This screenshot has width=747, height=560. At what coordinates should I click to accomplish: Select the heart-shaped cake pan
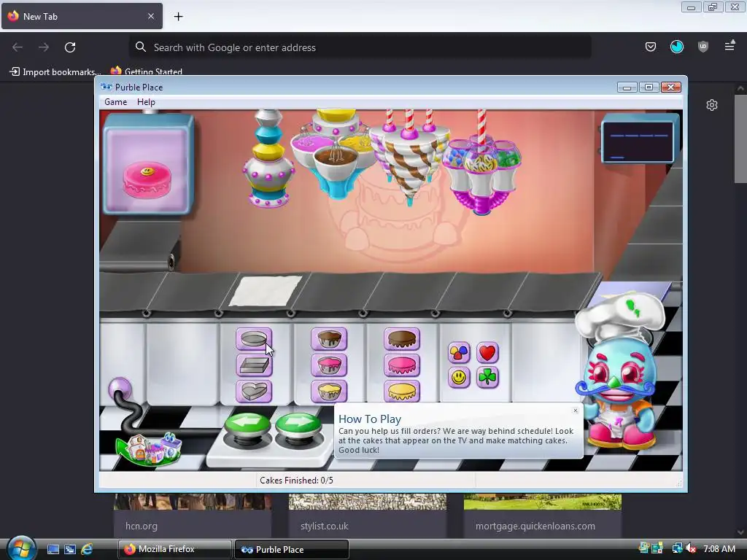coord(254,392)
